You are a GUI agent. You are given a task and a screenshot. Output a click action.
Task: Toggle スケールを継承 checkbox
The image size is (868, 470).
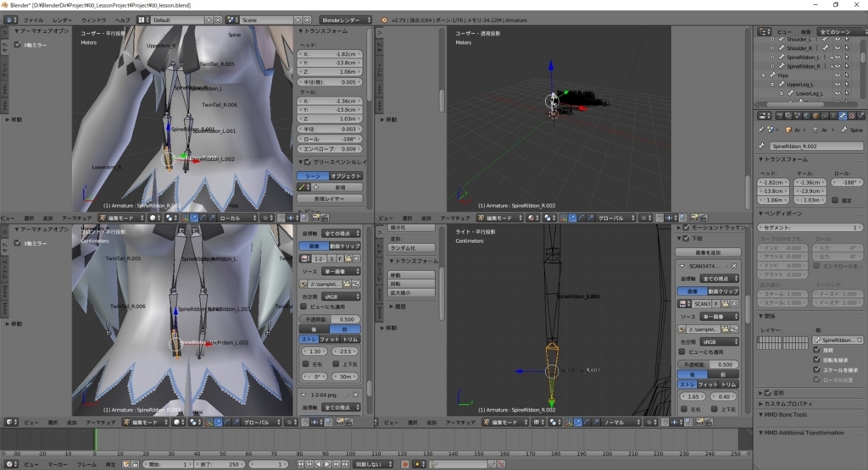coord(816,370)
